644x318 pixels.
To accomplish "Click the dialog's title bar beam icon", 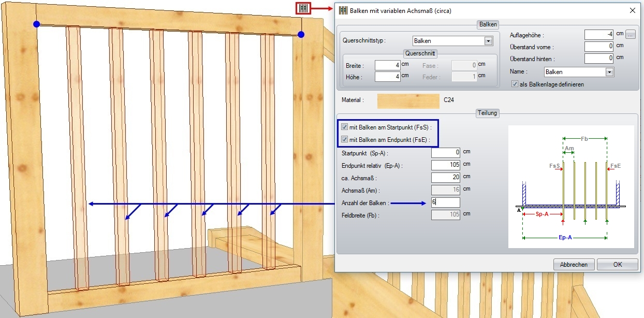I will [x=343, y=10].
